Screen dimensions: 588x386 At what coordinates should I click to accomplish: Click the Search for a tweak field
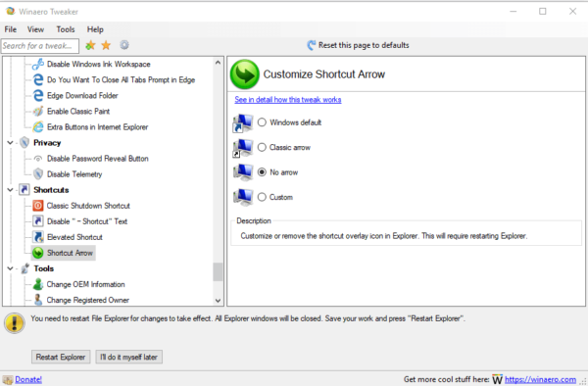40,46
